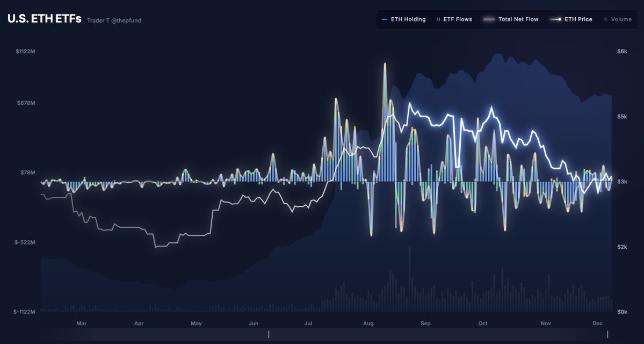
Task: Click the U.S. ETH ETFs chart title
Action: pyautogui.click(x=45, y=19)
